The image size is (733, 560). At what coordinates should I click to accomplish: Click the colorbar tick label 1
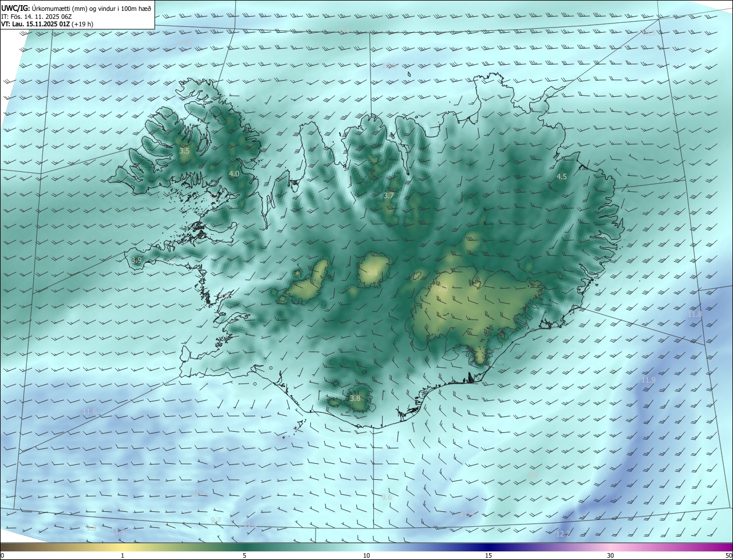(x=123, y=555)
